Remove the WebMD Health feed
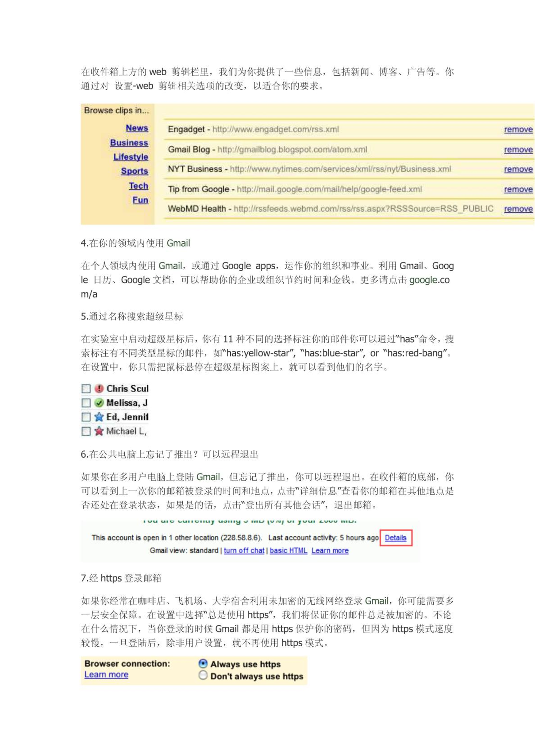 (x=518, y=209)
